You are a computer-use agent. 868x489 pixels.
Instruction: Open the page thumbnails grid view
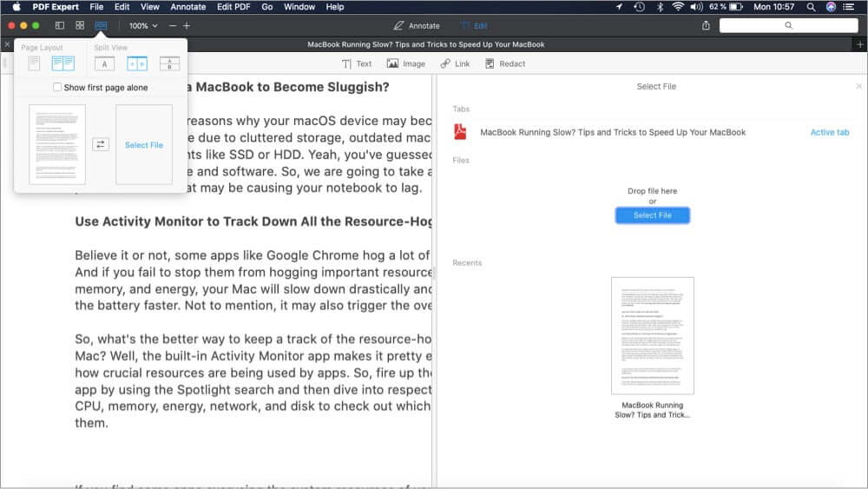pyautogui.click(x=80, y=25)
